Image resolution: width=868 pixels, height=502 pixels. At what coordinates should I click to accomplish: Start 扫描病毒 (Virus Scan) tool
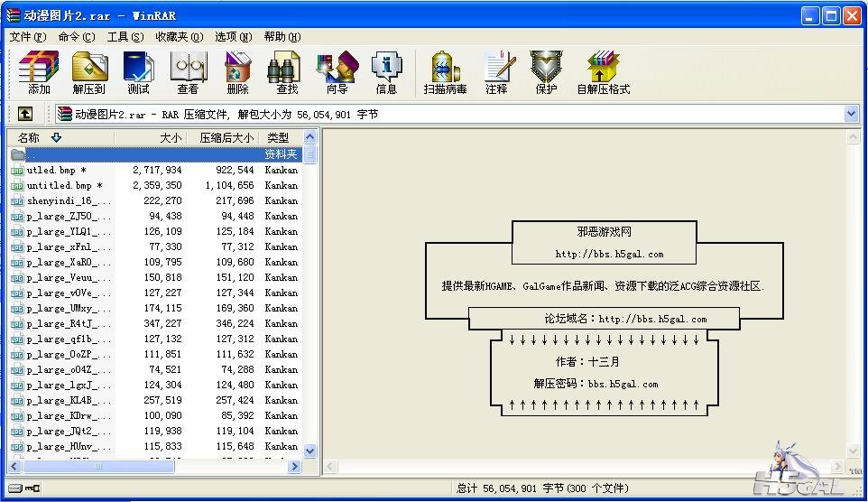[445, 72]
